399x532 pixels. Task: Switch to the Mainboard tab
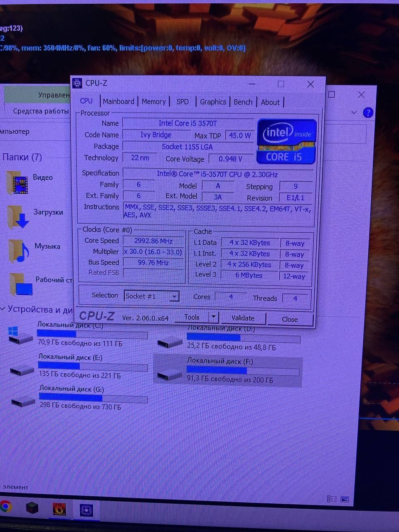tap(118, 101)
